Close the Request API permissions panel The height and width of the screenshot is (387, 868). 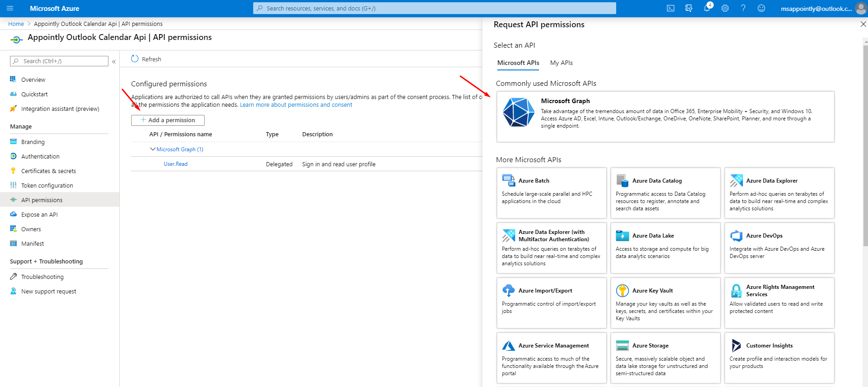point(863,24)
